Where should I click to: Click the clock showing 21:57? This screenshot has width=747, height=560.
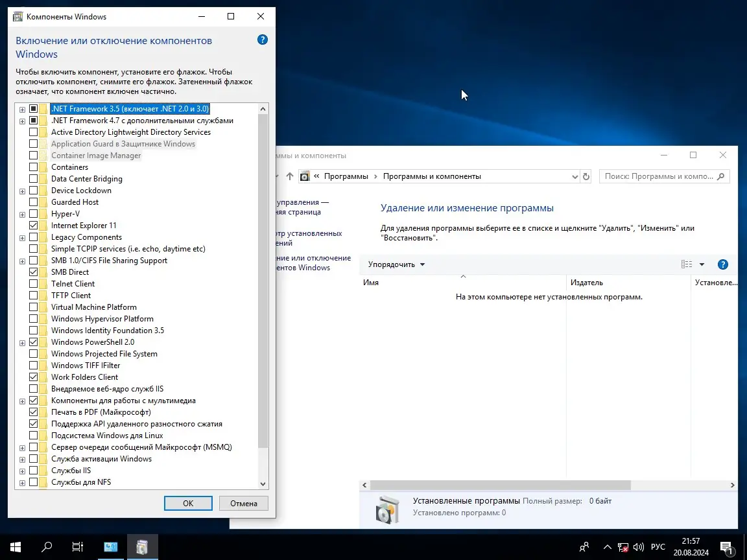pos(691,541)
